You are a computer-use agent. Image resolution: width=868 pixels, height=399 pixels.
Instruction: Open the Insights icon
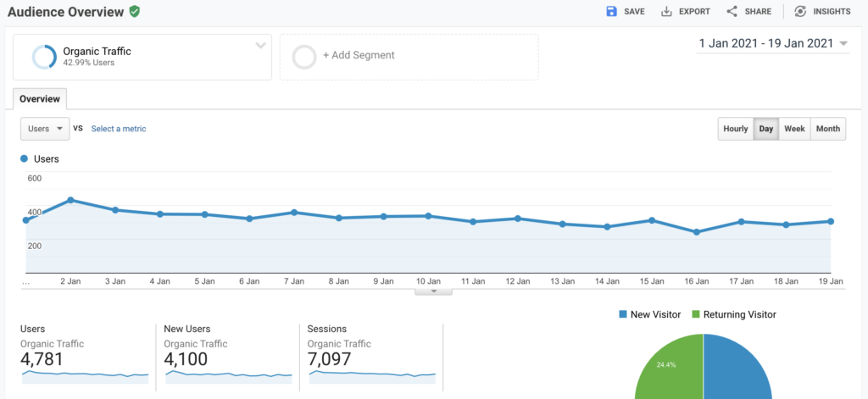point(800,12)
